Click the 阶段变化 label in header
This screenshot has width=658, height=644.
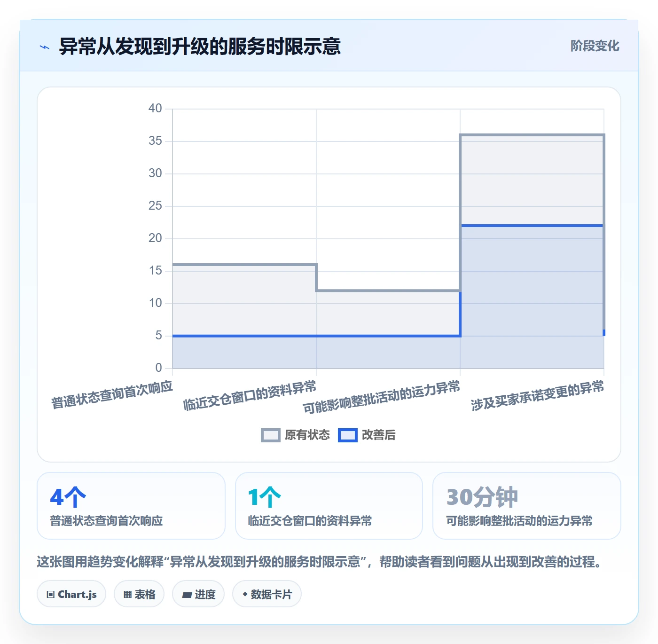coord(595,46)
